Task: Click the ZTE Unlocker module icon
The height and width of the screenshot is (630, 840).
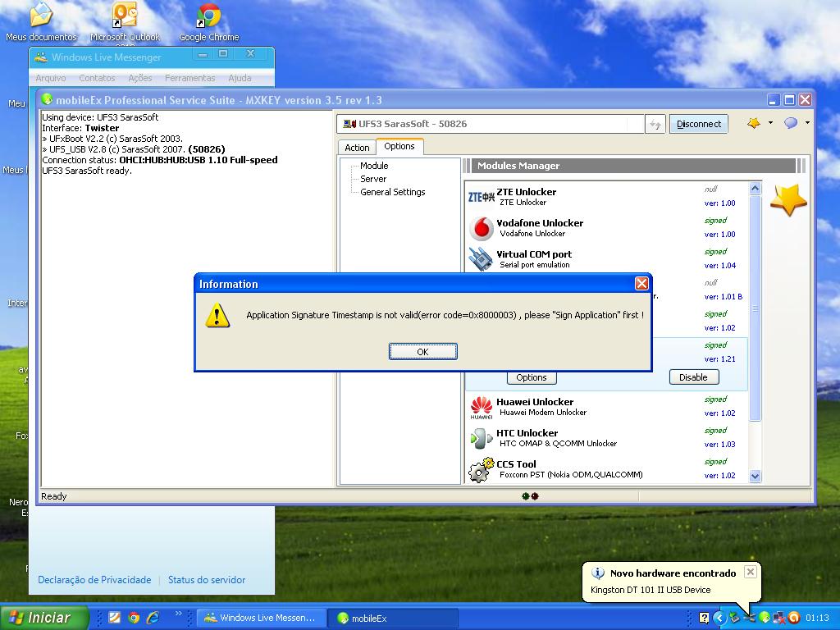Action: pyautogui.click(x=481, y=197)
